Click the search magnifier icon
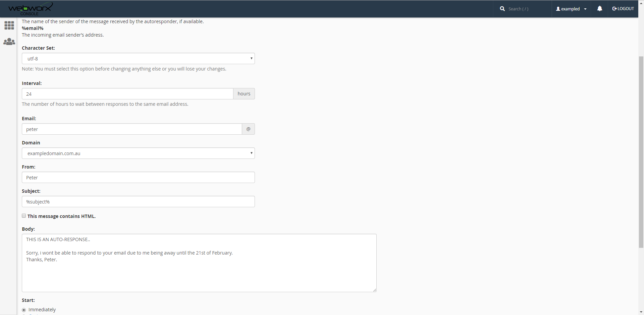 coord(502,9)
